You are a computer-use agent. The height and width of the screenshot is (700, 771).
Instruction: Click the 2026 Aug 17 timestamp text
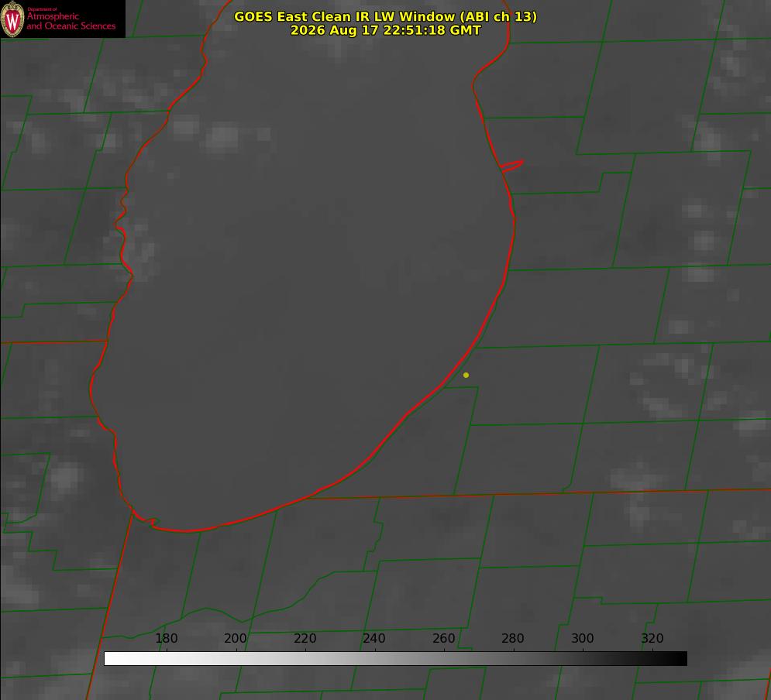point(385,30)
